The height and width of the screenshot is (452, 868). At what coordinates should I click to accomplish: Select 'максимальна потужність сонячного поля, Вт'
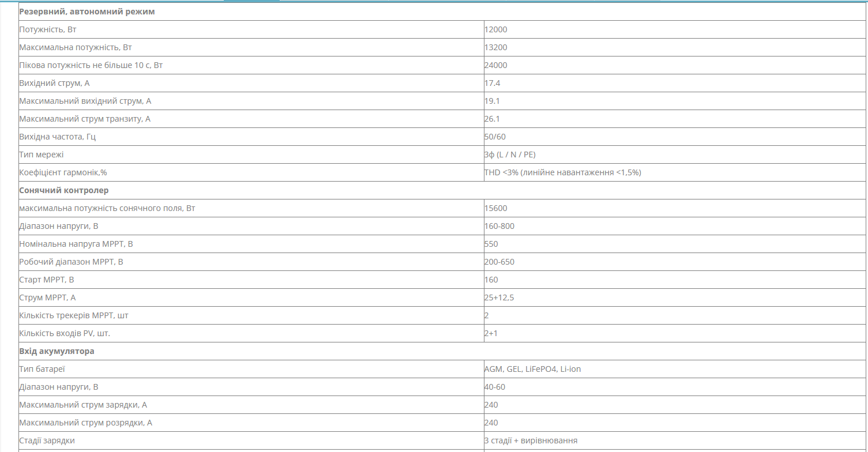coord(107,208)
